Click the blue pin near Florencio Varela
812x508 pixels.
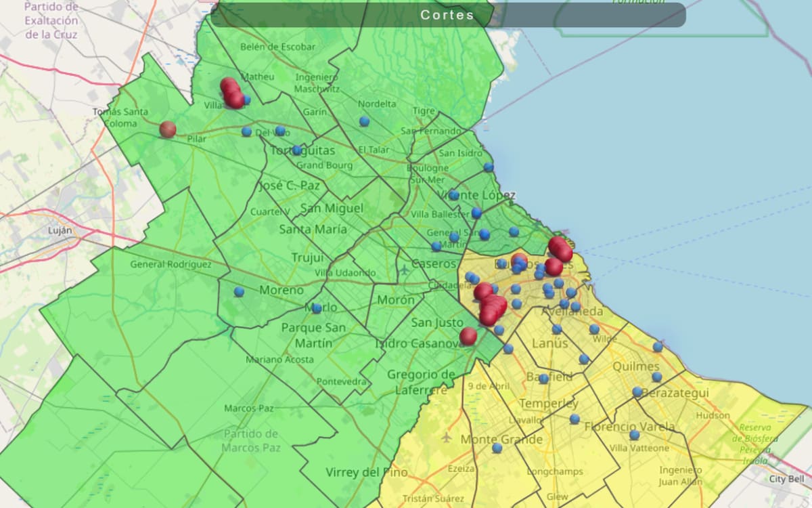click(634, 436)
